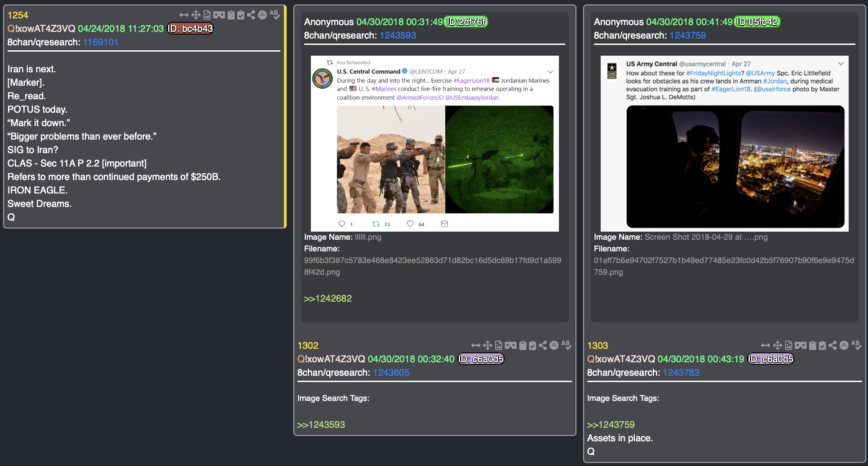The width and height of the screenshot is (868, 466).
Task: Open 8chan post link 1243783
Action: (x=681, y=373)
